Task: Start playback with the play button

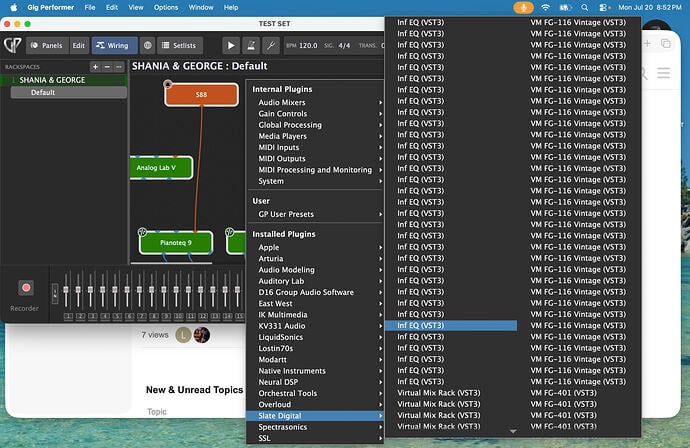Action: tap(231, 45)
